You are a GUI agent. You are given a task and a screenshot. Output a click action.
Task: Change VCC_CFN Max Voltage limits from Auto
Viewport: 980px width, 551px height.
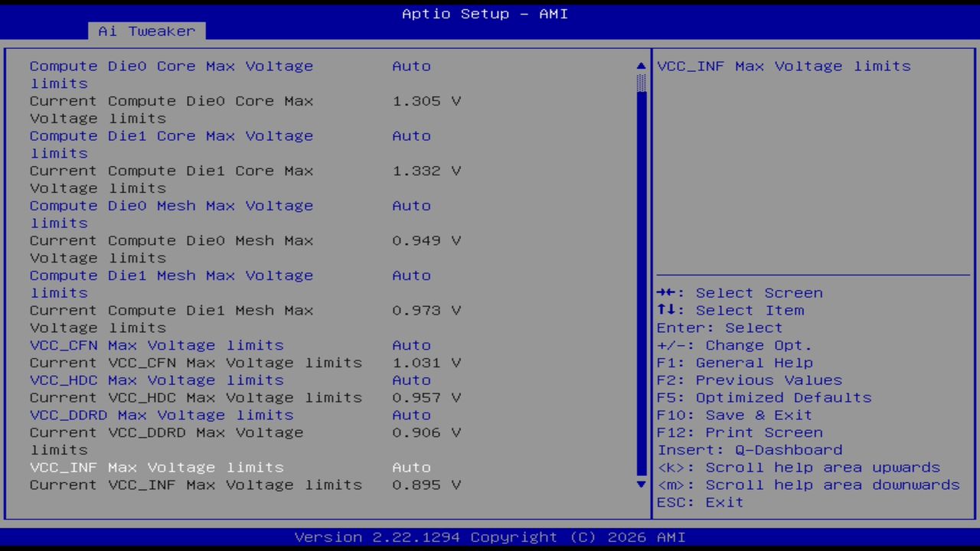pyautogui.click(x=156, y=345)
